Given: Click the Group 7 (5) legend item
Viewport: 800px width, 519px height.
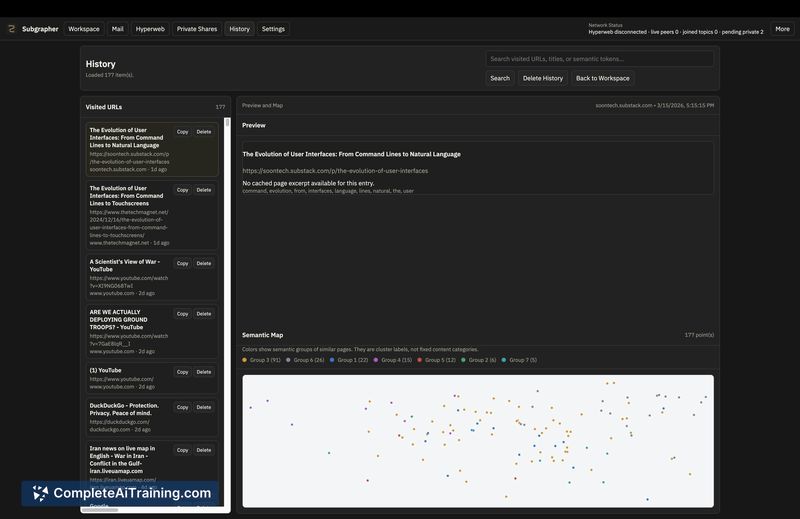Looking at the screenshot, I should (519, 360).
